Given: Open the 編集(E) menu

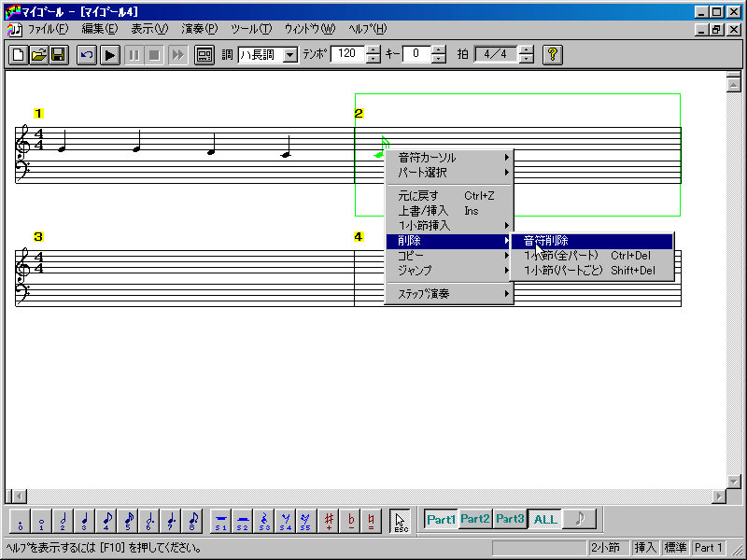Looking at the screenshot, I should point(100,29).
